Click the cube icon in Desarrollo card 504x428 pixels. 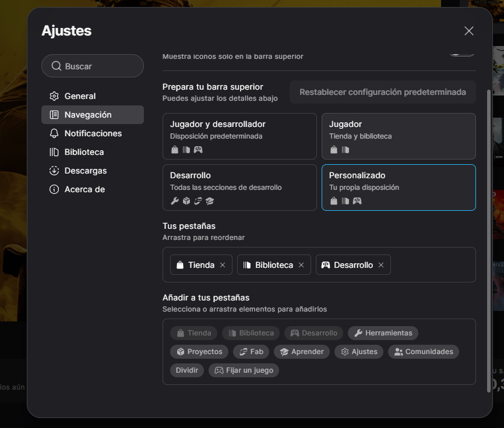click(186, 201)
